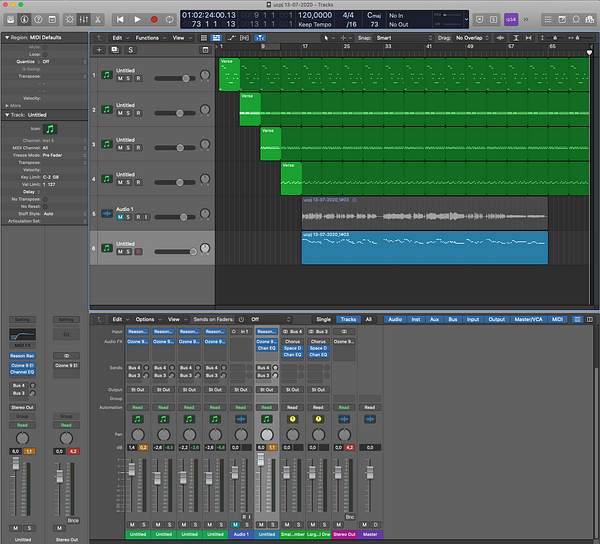Screen dimensions: 600x544
Task: Select the blue audio region on track 6
Action: (424, 248)
